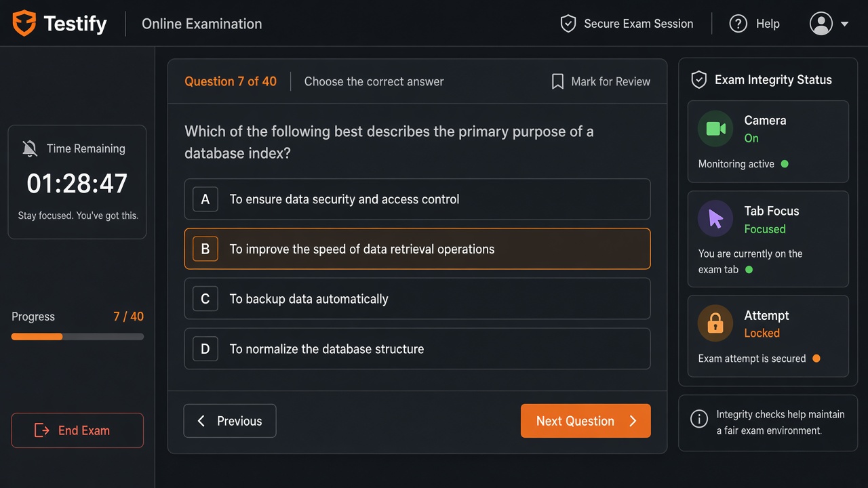The image size is (868, 488).
Task: Open Help via the question mark icon
Action: [738, 24]
